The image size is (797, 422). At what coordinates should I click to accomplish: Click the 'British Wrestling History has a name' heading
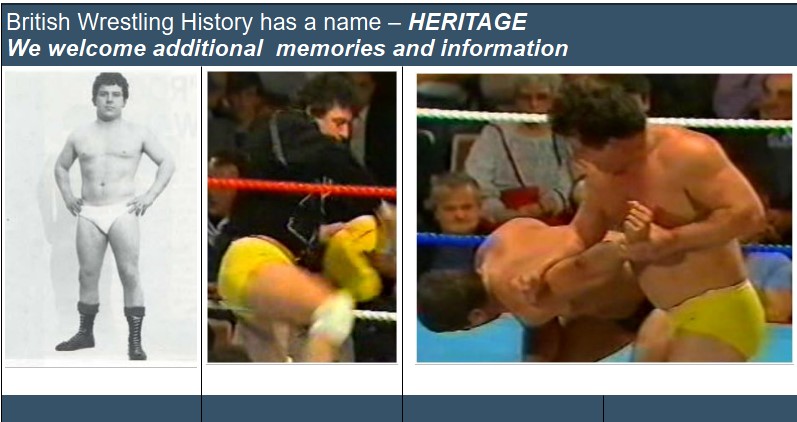click(202, 22)
